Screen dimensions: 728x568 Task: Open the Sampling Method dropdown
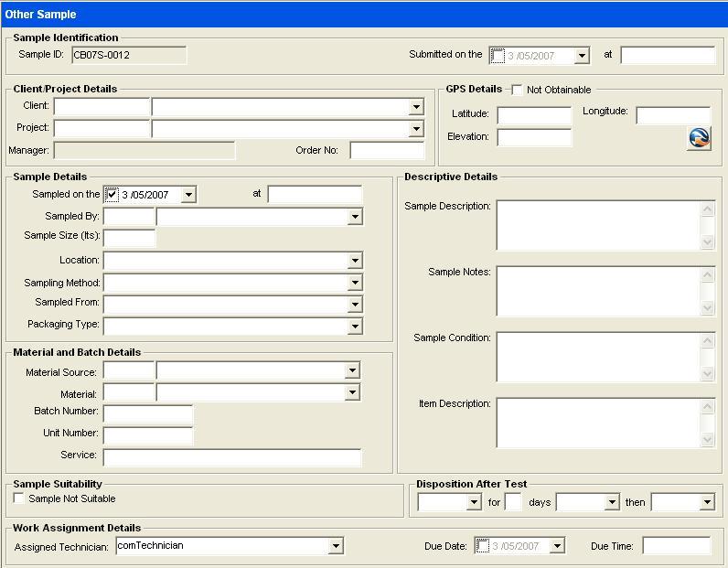355,284
